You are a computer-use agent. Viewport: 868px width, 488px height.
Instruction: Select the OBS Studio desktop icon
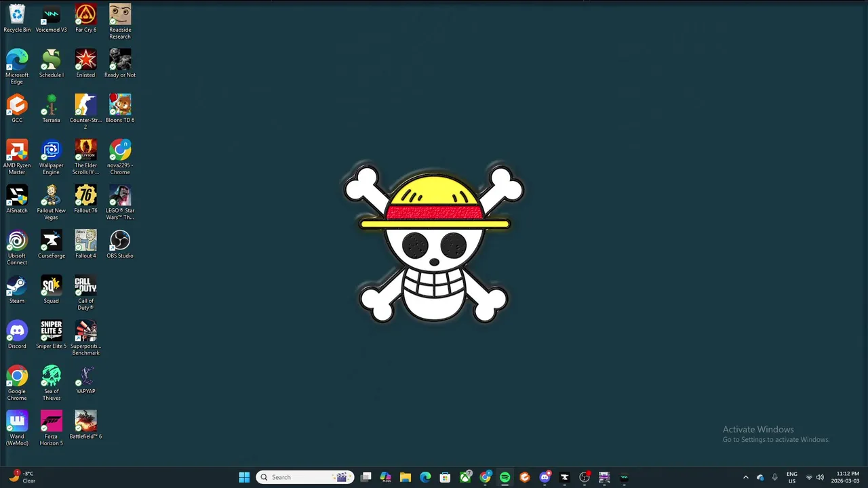pyautogui.click(x=120, y=245)
